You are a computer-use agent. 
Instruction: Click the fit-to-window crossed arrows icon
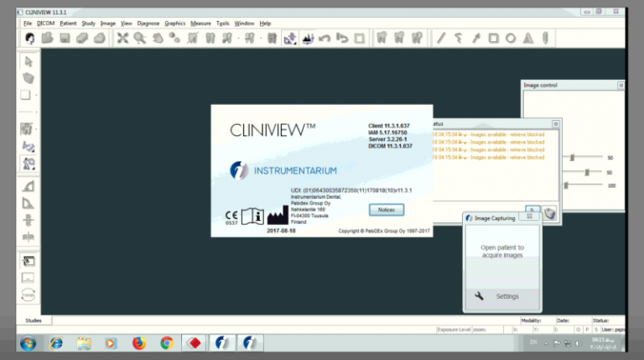122,38
